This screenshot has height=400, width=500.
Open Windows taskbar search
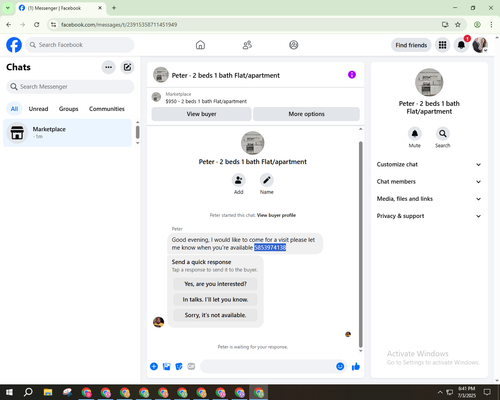pyautogui.click(x=28, y=392)
